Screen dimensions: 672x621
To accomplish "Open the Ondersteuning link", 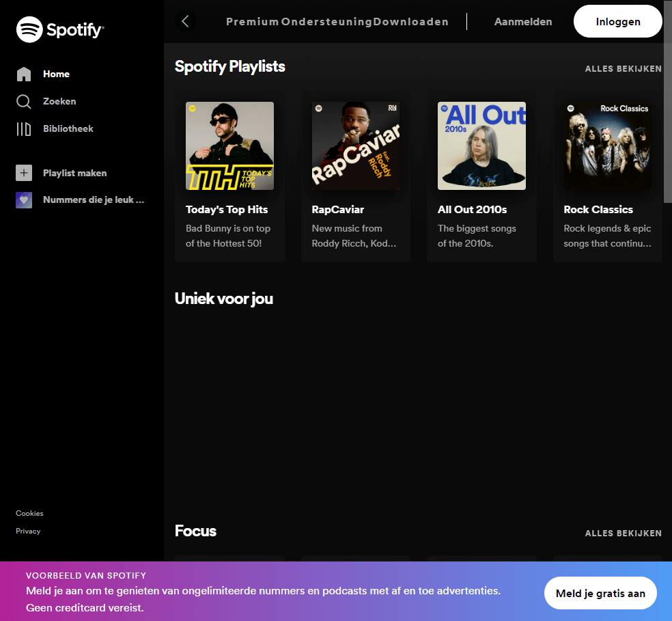I will coord(326,22).
